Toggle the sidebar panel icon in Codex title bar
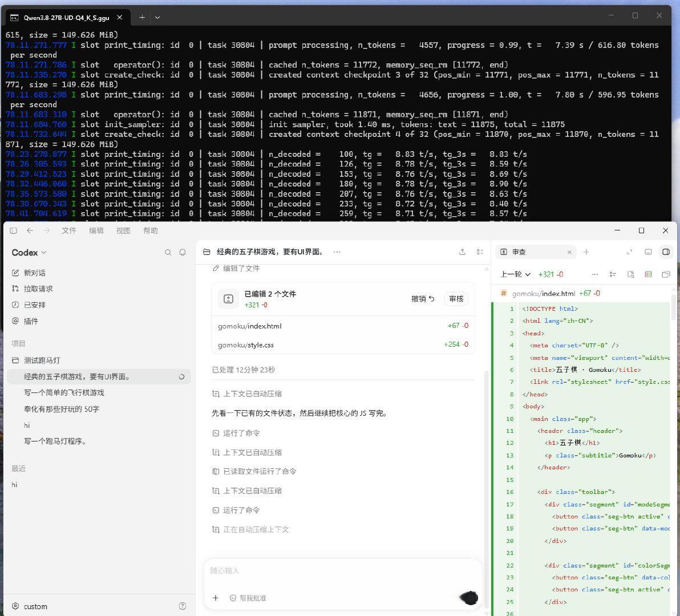 [14, 230]
